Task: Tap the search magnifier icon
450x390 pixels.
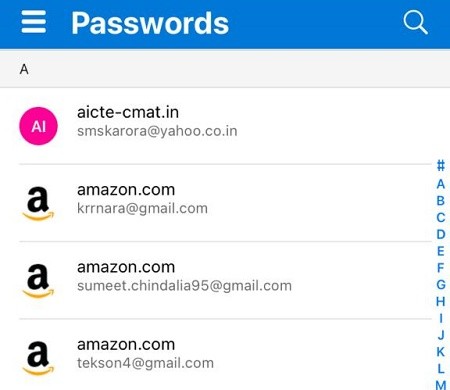Action: click(415, 22)
